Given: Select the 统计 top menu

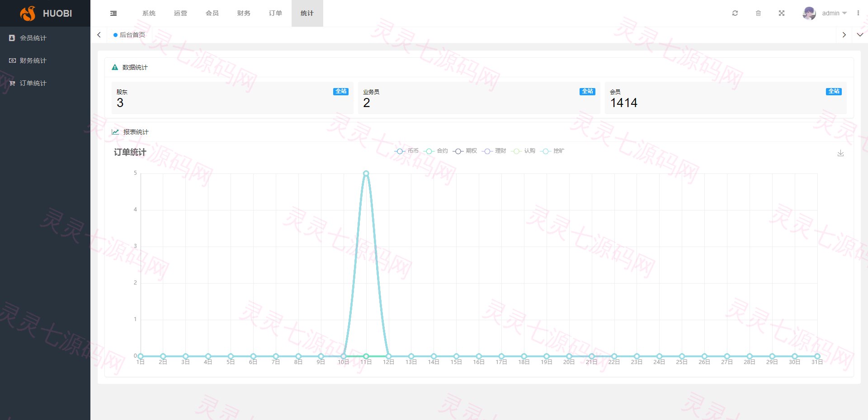Looking at the screenshot, I should point(307,13).
